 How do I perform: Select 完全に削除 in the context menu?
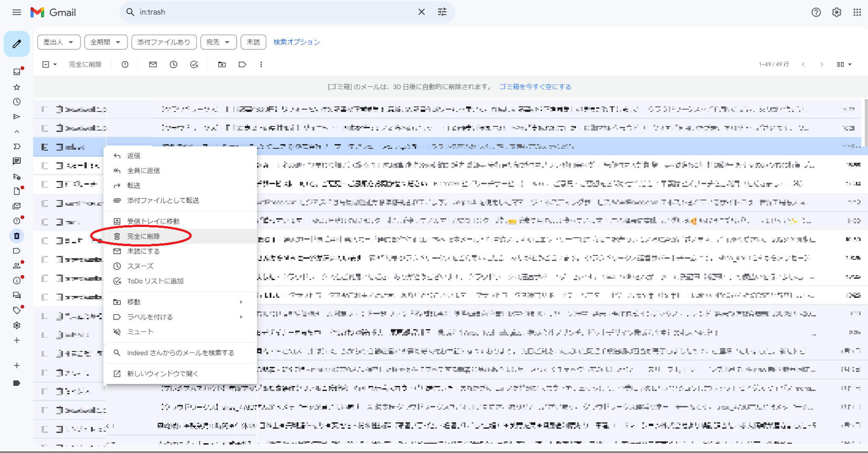pyautogui.click(x=144, y=236)
